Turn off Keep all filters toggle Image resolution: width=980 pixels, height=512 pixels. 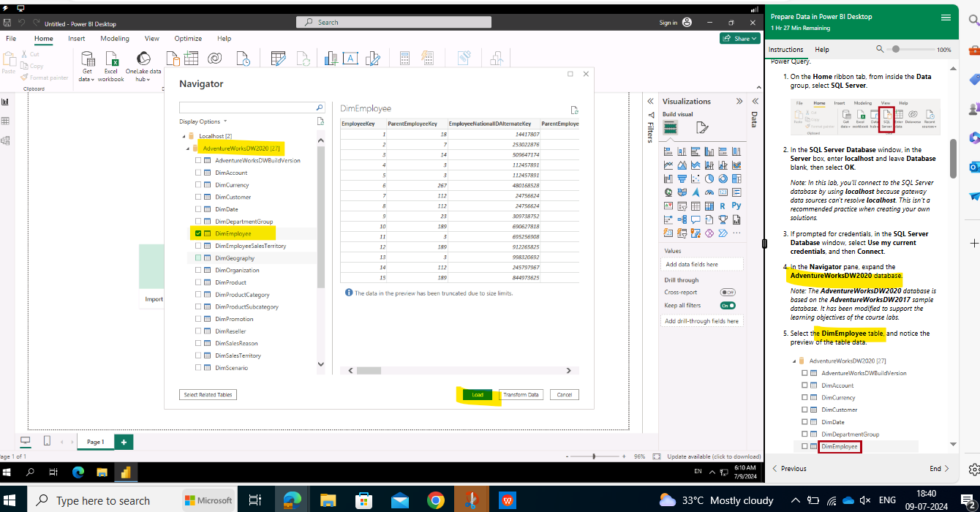coord(728,305)
